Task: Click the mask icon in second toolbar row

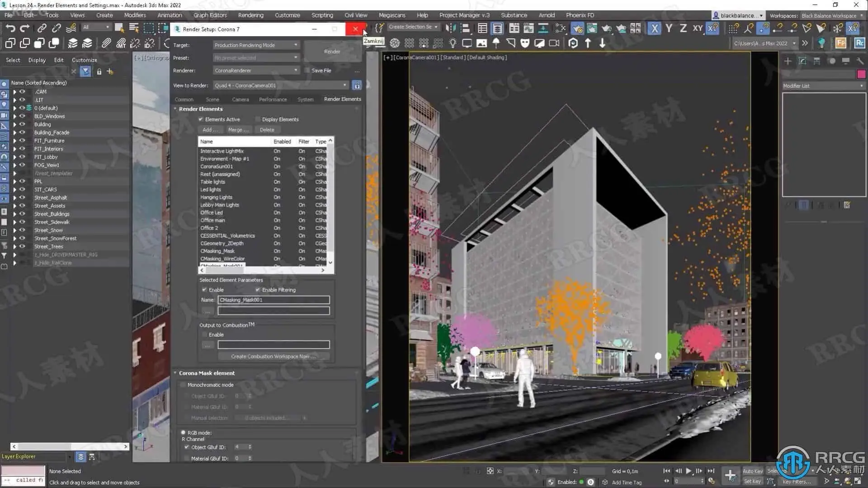Action: [x=525, y=43]
